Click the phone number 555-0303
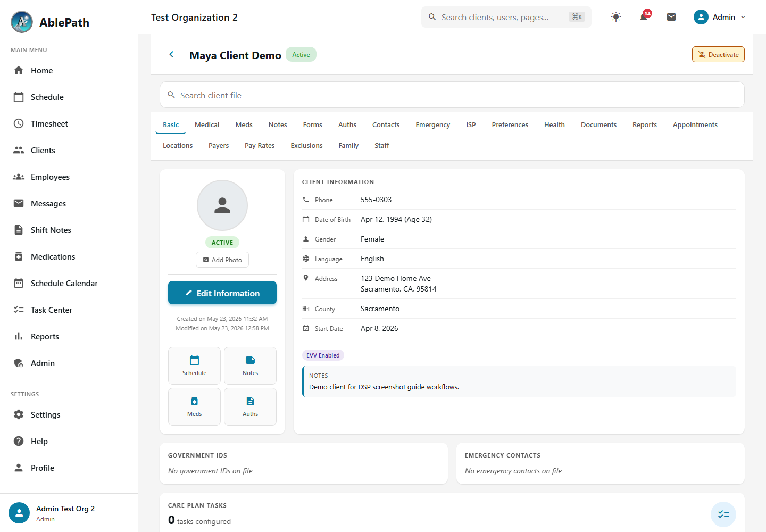This screenshot has height=532, width=766. [376, 199]
